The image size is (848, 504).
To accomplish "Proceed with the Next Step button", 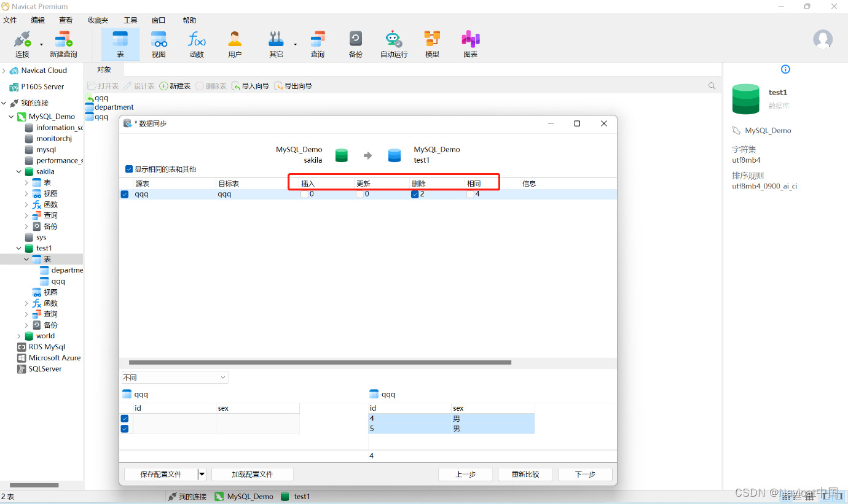I will coord(585,475).
